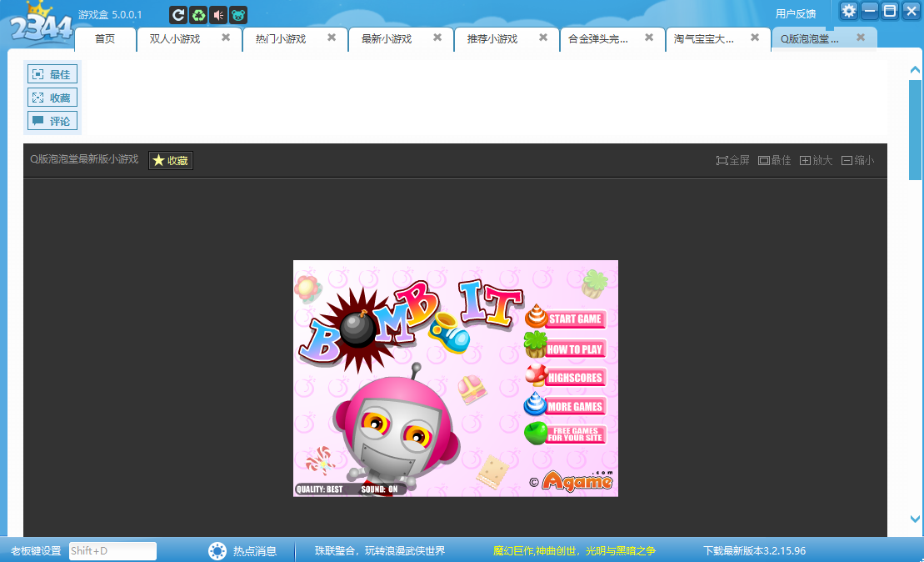Click the Q版泡泡堂最新版小游戏 title text
Viewport: 924px width, 562px height.
pos(84,159)
